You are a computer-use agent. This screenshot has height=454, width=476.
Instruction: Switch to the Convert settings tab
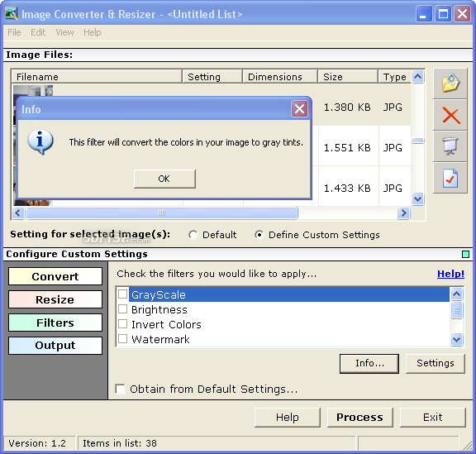pos(55,276)
